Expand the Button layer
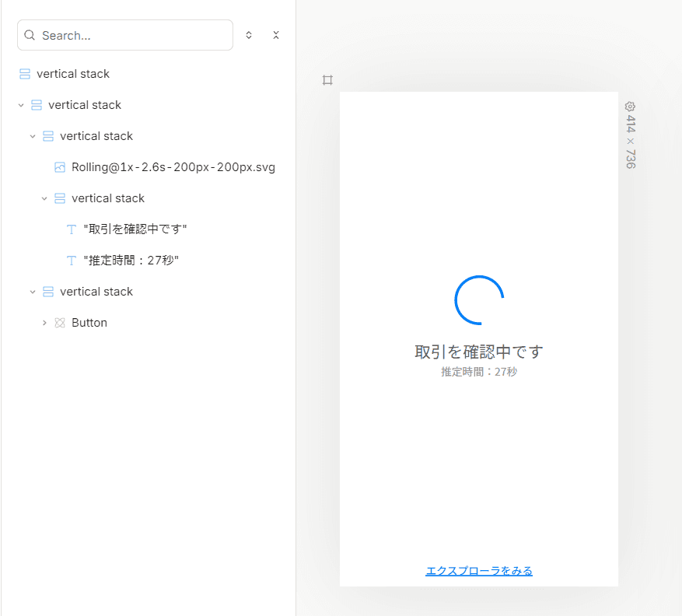Screen dimensions: 682x616 click(x=44, y=323)
